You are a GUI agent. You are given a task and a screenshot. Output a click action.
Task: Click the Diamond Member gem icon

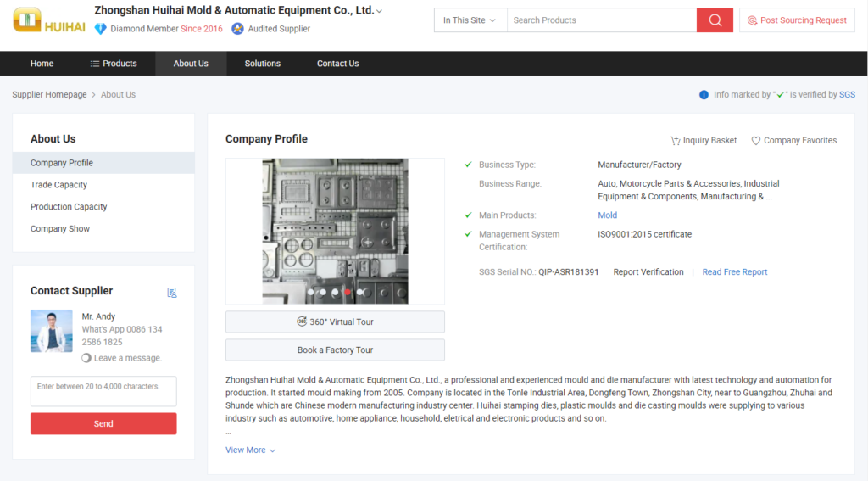click(x=100, y=29)
